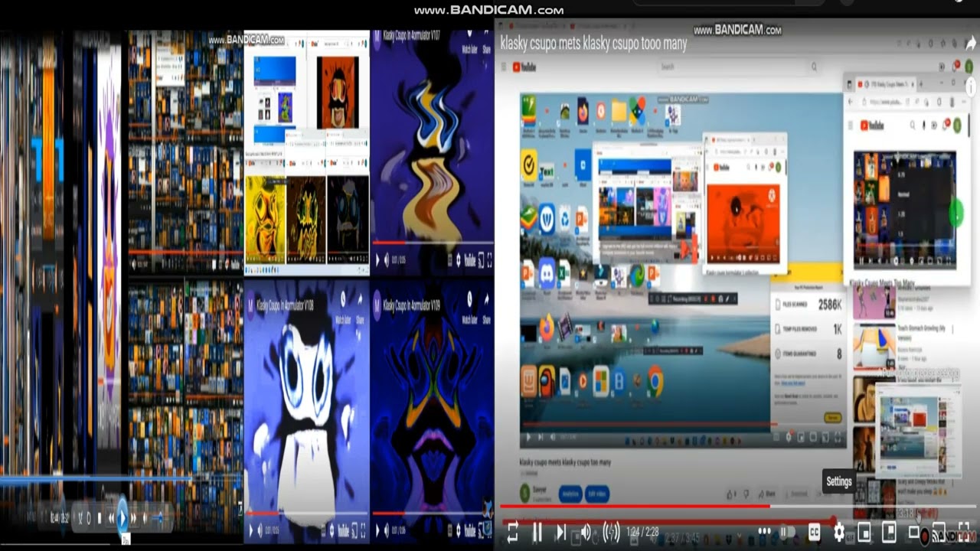Toggle the autoplay switch in player bar
Screen dimensions: 980x551
(x=787, y=532)
